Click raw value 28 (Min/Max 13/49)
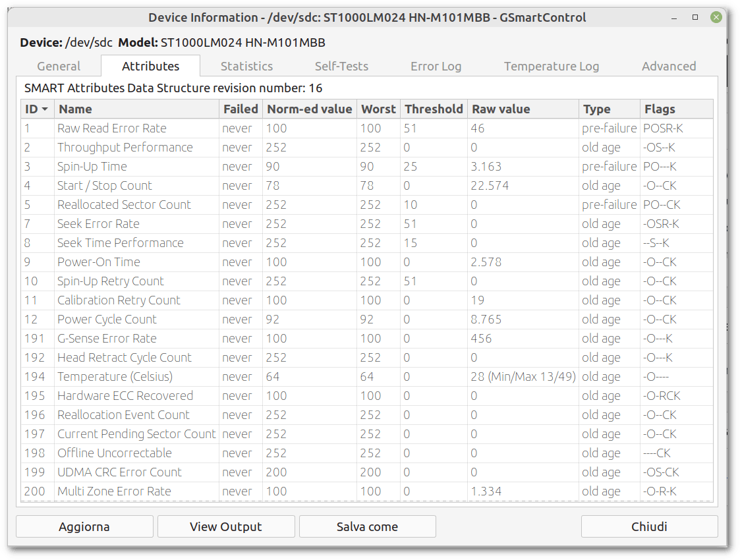740x560 pixels. 523,376
